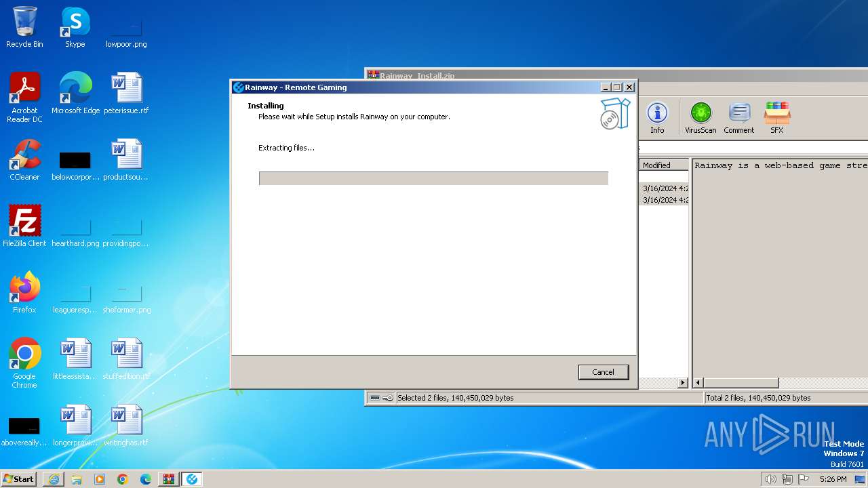868x488 pixels.
Task: Select longerprovi rtf document
Action: [x=75, y=426]
